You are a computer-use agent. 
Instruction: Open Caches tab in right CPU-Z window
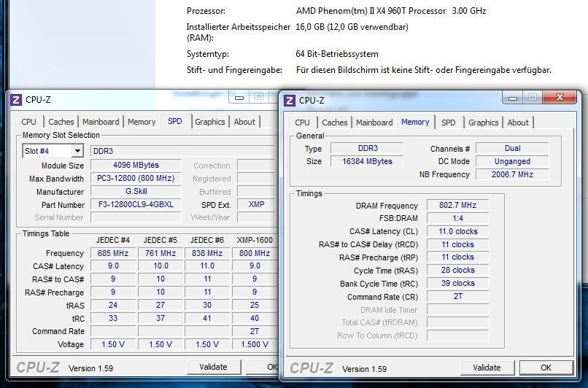click(x=335, y=123)
